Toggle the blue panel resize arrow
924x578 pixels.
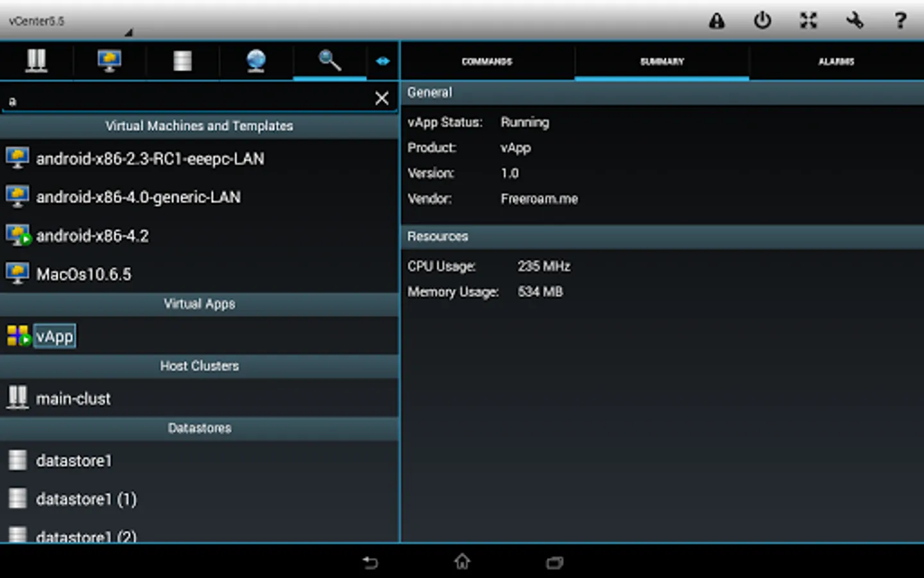point(382,61)
